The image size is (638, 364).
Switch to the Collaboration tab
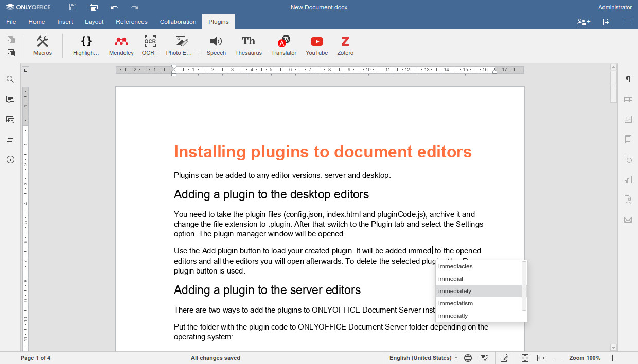pos(178,22)
